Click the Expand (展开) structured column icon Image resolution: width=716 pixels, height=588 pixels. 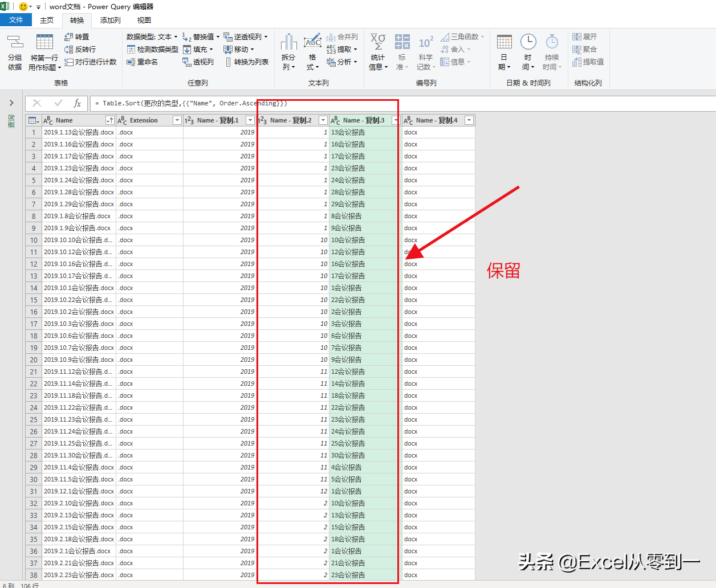click(x=577, y=36)
